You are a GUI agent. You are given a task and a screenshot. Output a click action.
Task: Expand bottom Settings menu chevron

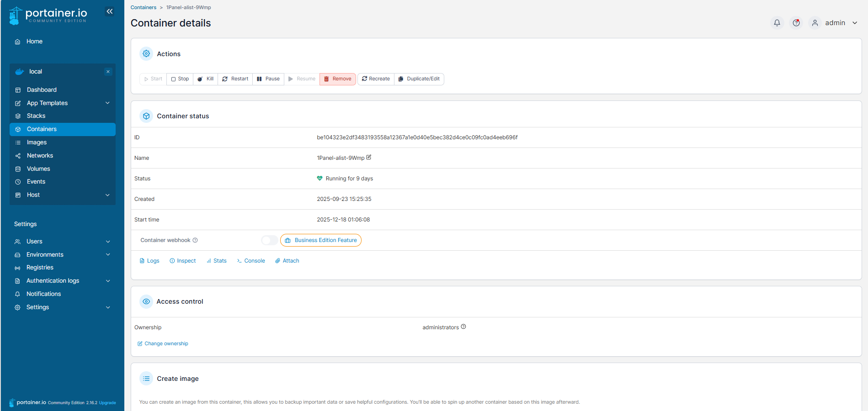coord(108,307)
